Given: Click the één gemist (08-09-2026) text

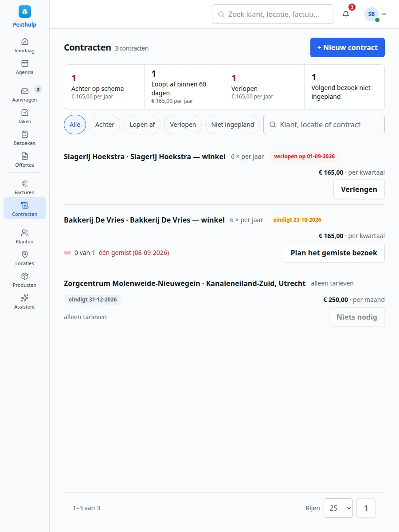Looking at the screenshot, I should click(x=134, y=253).
